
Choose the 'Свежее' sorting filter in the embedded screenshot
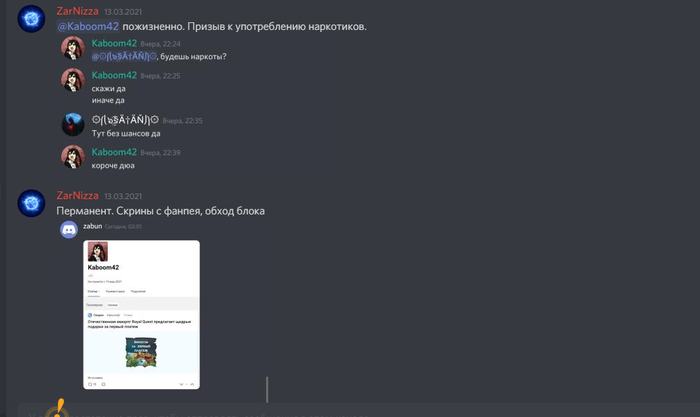pos(112,305)
